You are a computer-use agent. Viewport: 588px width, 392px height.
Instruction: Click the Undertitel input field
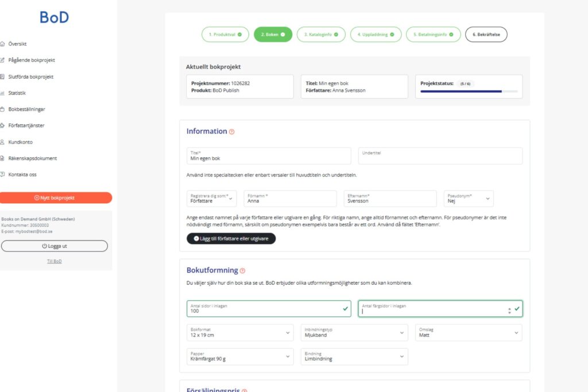(440, 156)
